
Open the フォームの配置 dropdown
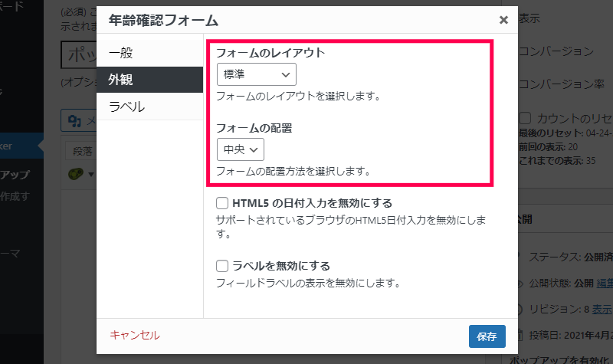pyautogui.click(x=241, y=149)
